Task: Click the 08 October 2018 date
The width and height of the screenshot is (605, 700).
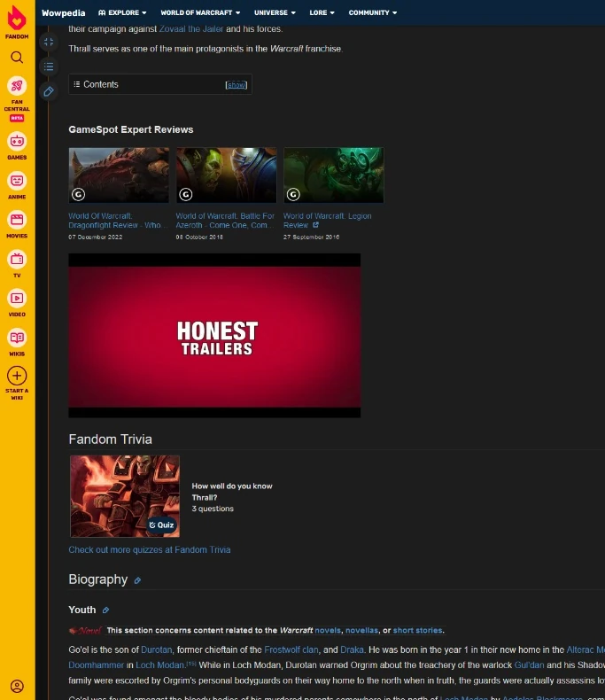Action: tap(199, 237)
